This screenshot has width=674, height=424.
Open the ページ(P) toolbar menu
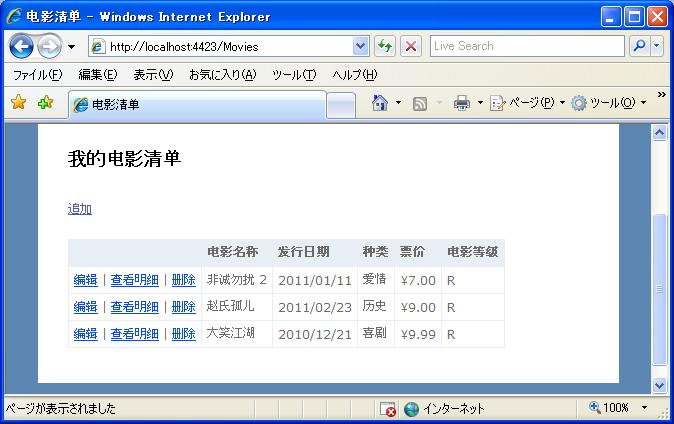(527, 103)
